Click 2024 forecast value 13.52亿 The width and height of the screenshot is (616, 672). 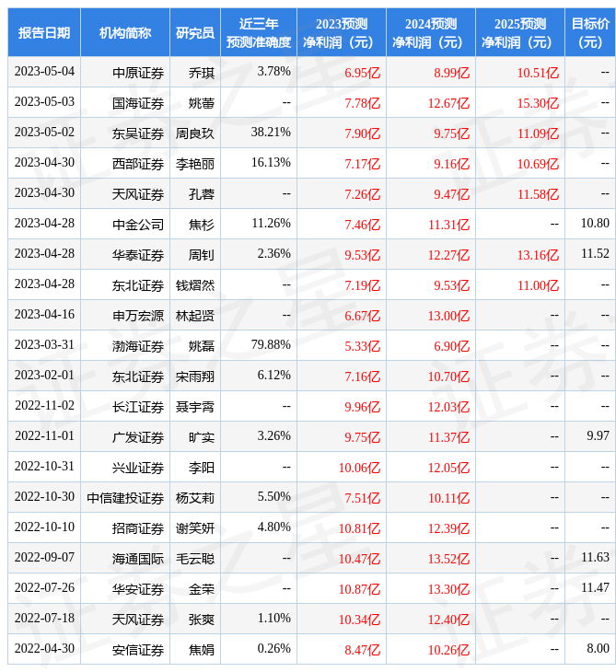point(448,559)
